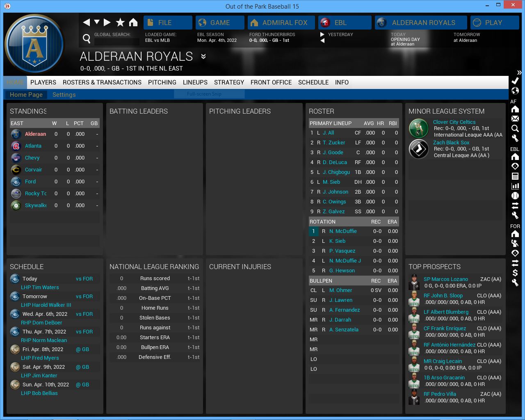Open the bar chart statistics icon
This screenshot has width=525, height=420.
[x=515, y=186]
